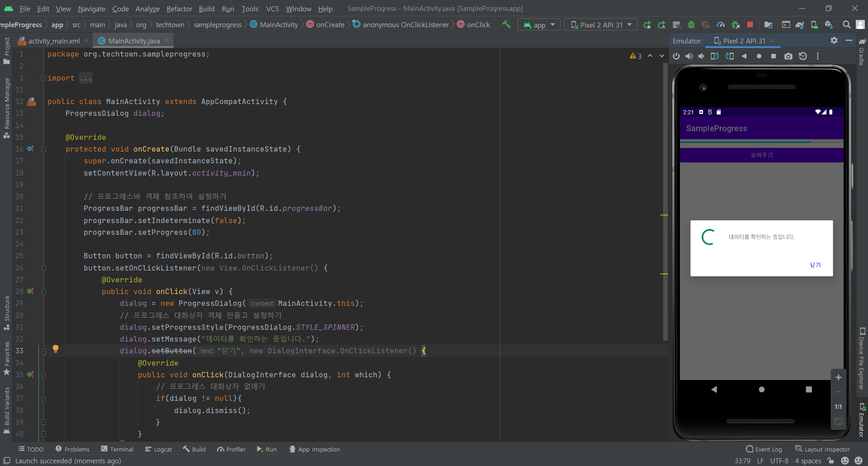
Task: Toggle the Gradle tool window
Action: pyautogui.click(x=862, y=51)
